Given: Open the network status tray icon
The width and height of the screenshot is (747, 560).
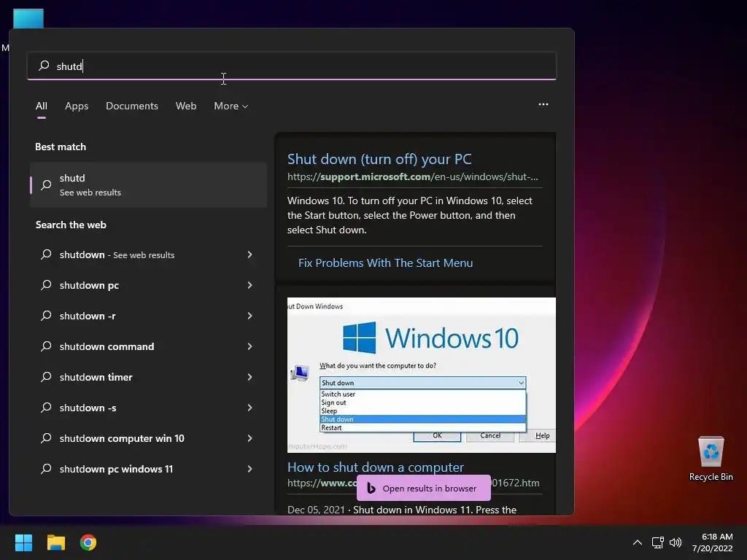Looking at the screenshot, I should pos(657,542).
